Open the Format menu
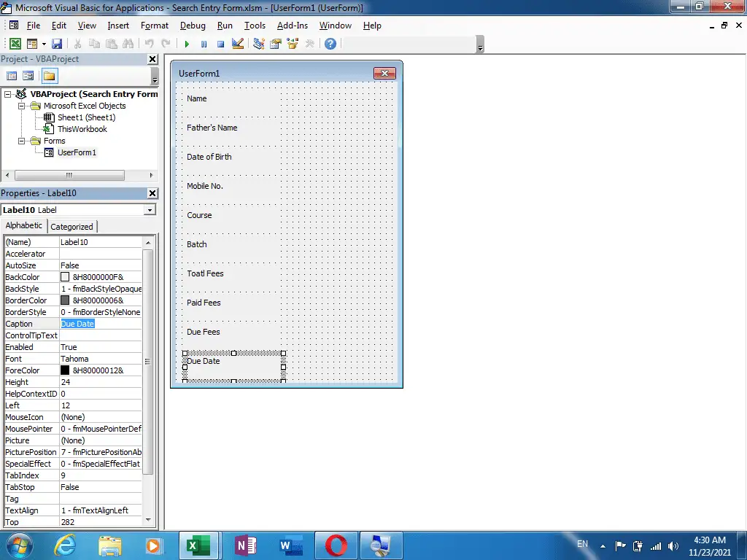Viewport: 747px width, 560px height. 155,26
